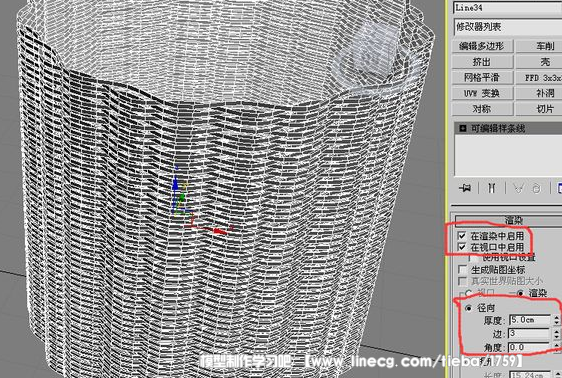Click the 对称 modifier button
The width and height of the screenshot is (562, 378).
482,109
